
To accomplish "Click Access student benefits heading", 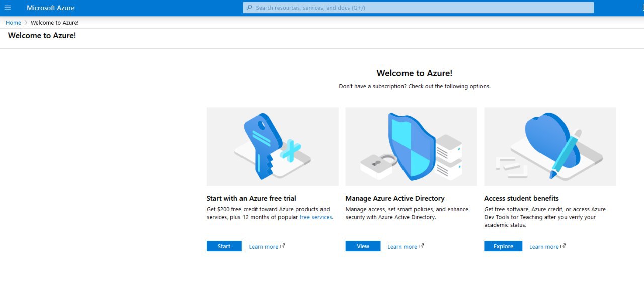I will (x=521, y=198).
